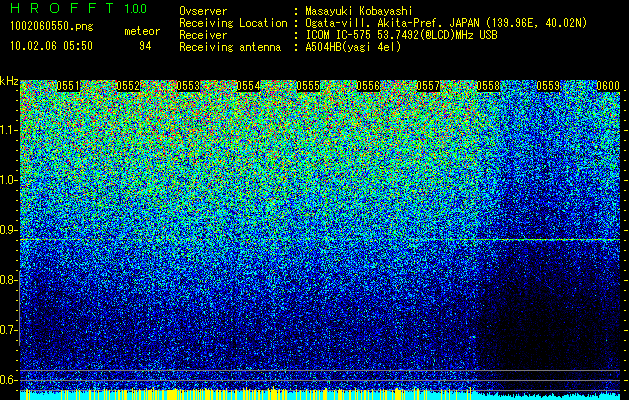
Task: Click the 0558 time marker
Action: pyautogui.click(x=488, y=86)
